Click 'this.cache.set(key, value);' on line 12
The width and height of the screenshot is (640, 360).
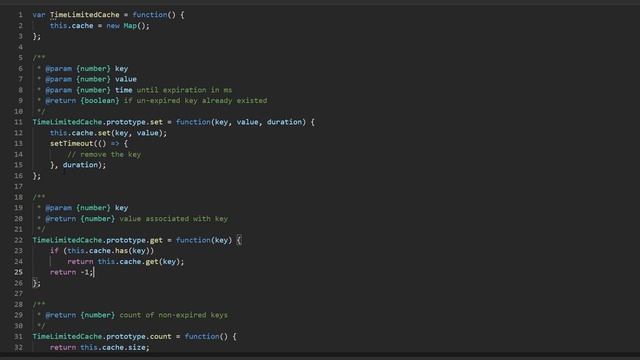[x=108, y=133]
